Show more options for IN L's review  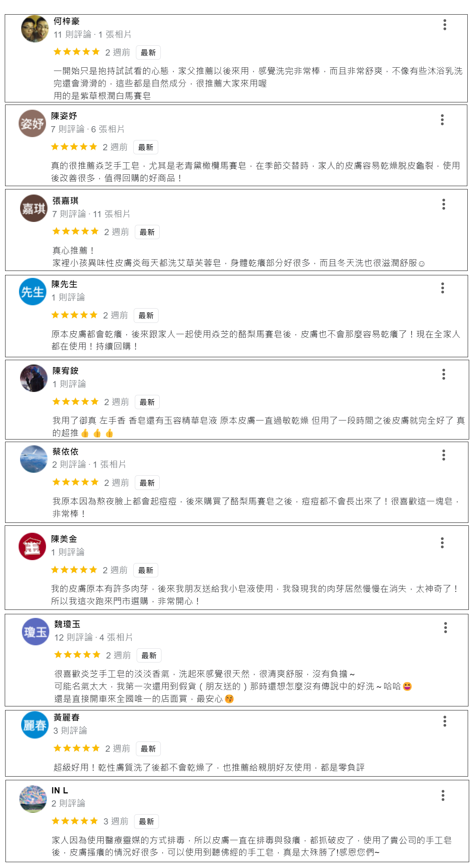[443, 795]
